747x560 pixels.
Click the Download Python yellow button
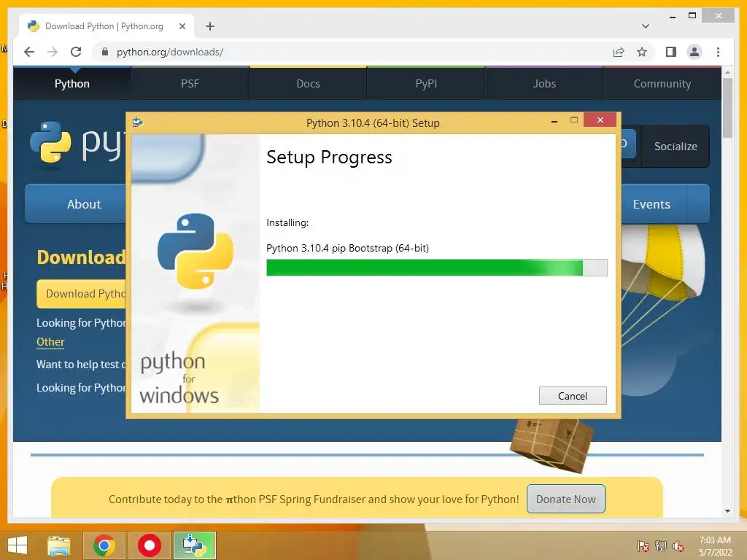pos(82,293)
